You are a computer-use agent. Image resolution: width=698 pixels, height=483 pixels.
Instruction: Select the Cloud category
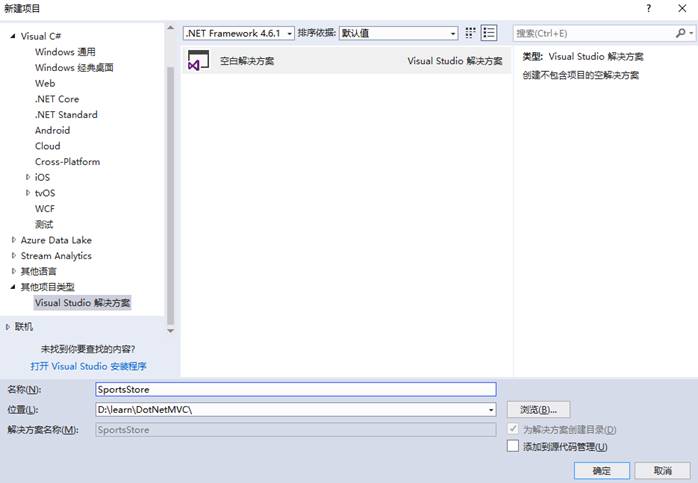coord(48,146)
